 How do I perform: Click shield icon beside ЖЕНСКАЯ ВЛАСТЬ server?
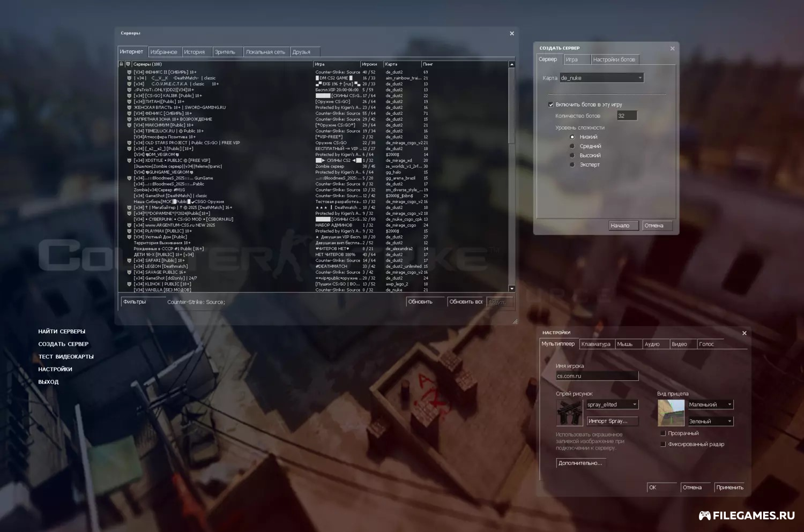[129, 107]
